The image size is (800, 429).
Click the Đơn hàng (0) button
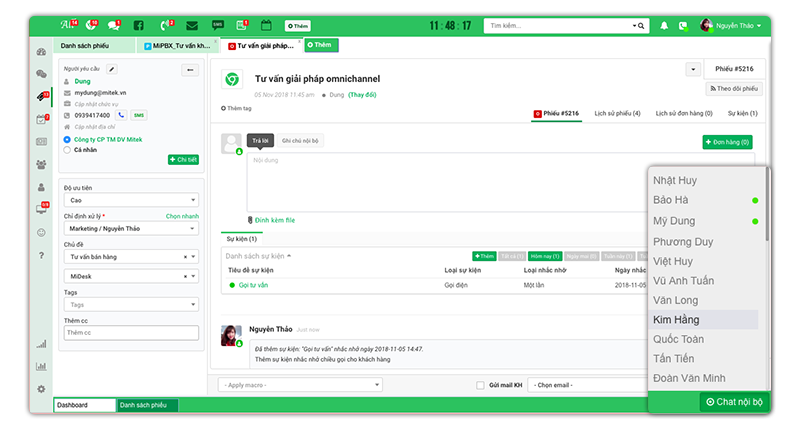(x=727, y=142)
